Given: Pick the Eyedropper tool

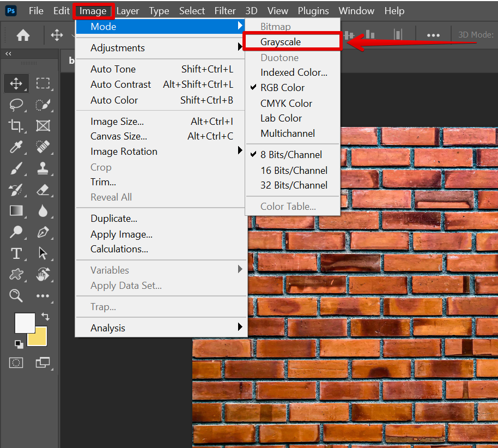Looking at the screenshot, I should 16,147.
